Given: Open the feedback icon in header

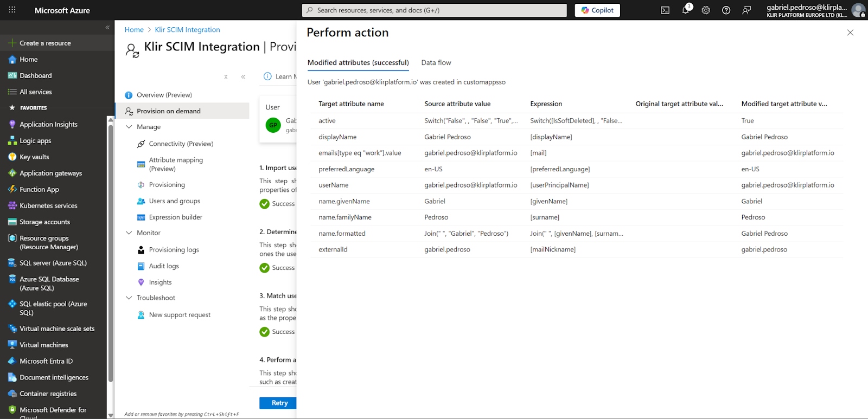Looking at the screenshot, I should (746, 10).
